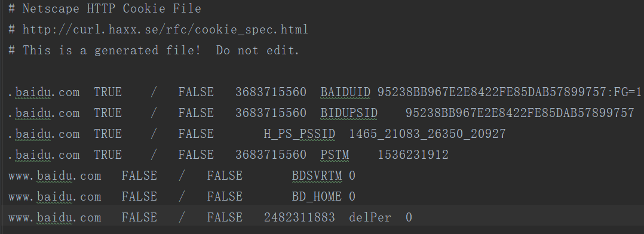644x234 pixels.
Task: Click the BIDUPSID value 95238BB967E2E8422FE85DAB57899757
Action: pos(520,113)
